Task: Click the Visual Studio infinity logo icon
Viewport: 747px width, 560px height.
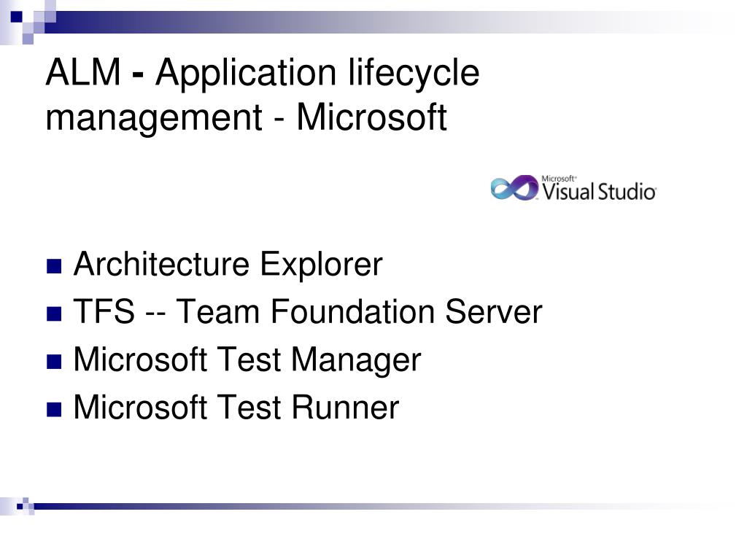Action: [x=514, y=187]
